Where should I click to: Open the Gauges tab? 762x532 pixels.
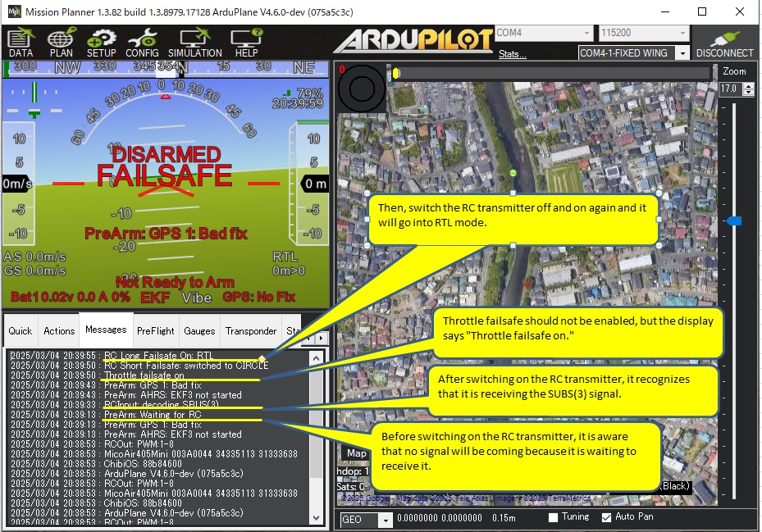[199, 331]
